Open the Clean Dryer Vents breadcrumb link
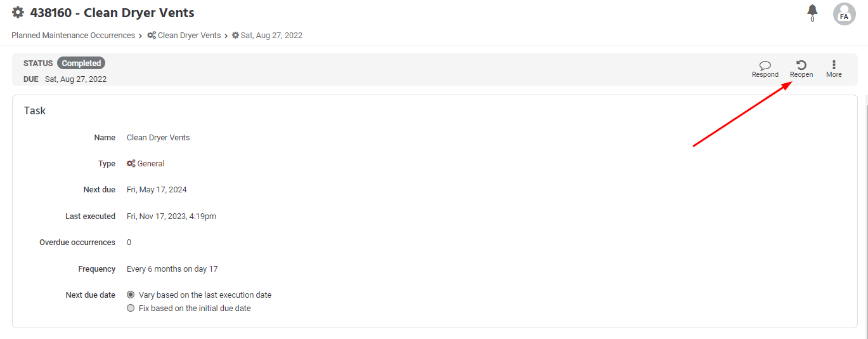 189,36
